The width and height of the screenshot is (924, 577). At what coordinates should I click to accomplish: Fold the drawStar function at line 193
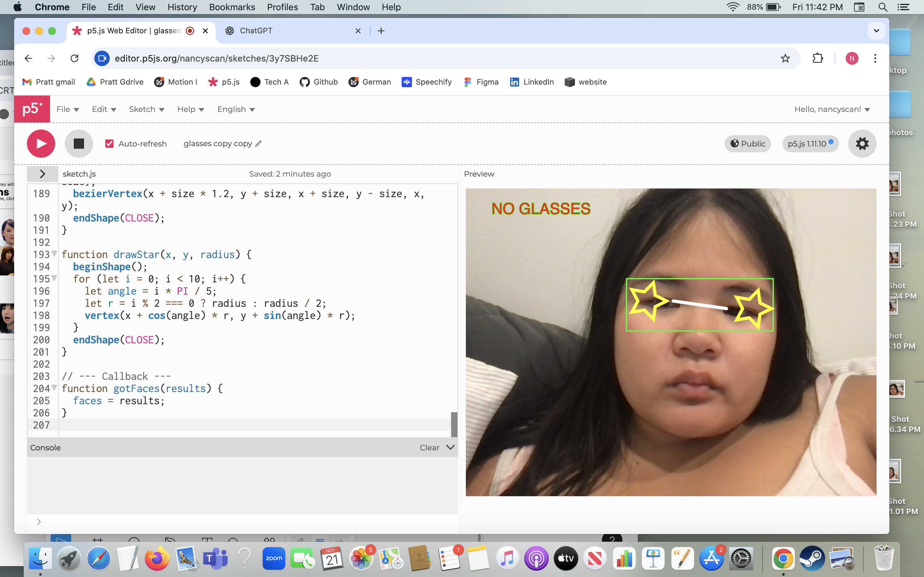pos(55,253)
